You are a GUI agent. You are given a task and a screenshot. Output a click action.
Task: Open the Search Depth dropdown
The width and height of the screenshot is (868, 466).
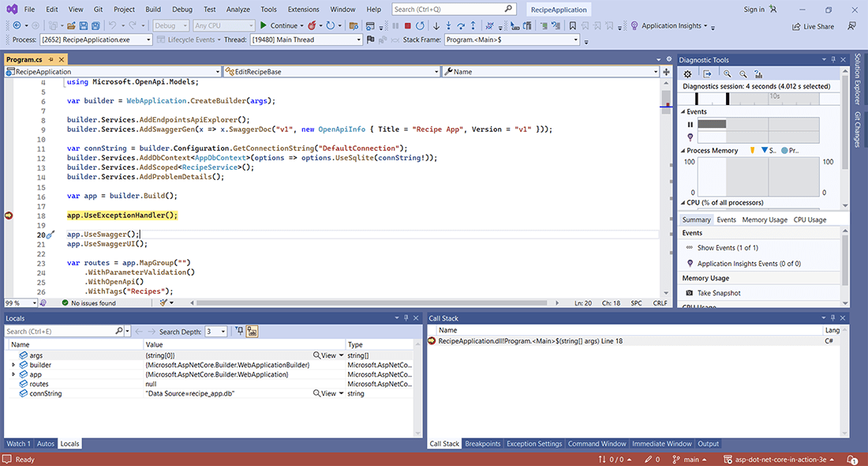(x=216, y=332)
